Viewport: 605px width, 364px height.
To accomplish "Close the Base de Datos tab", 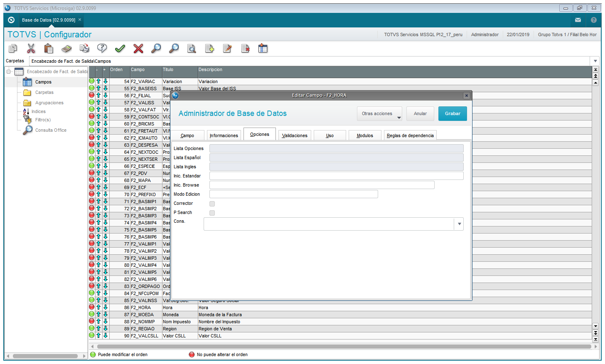I will pyautogui.click(x=80, y=20).
